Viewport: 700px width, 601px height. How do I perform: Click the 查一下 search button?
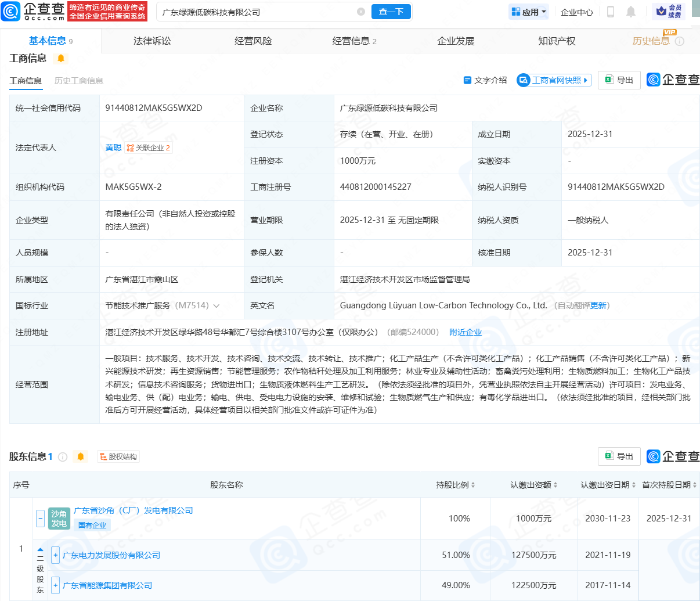coord(391,12)
